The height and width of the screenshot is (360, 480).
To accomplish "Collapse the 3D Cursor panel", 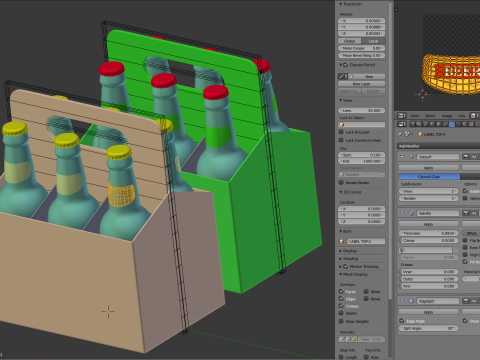I will click(x=341, y=192).
